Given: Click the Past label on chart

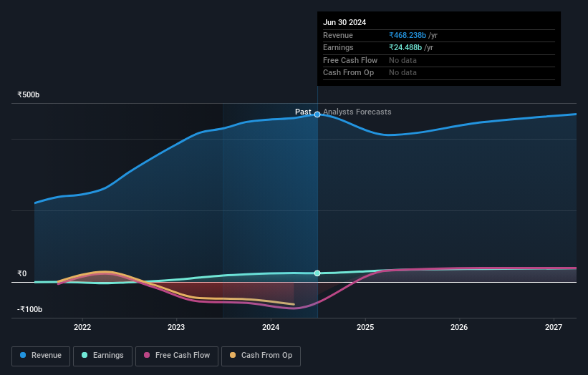Looking at the screenshot, I should pos(303,112).
